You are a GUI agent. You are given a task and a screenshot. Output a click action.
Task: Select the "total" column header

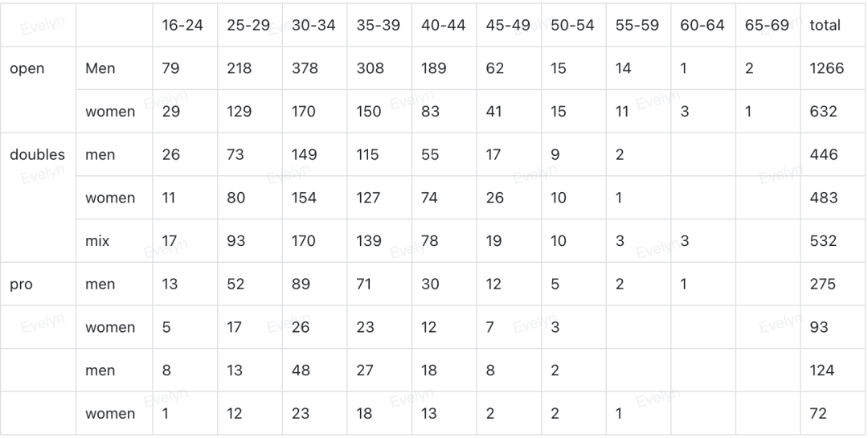[825, 25]
